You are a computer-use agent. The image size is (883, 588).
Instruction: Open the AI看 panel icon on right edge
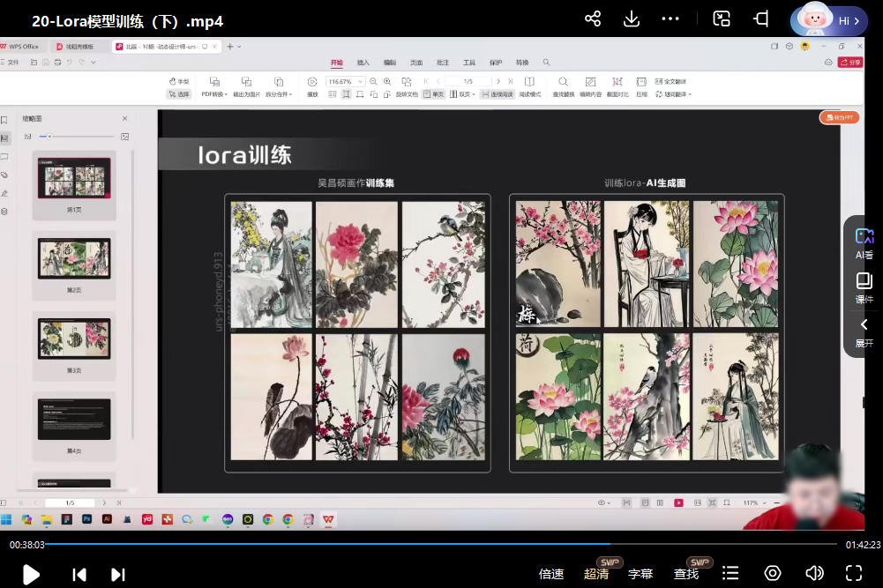(863, 240)
